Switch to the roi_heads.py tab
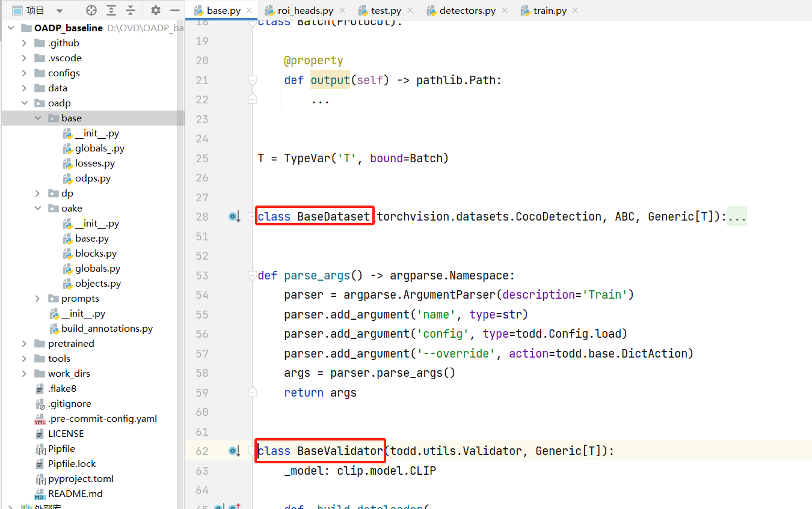This screenshot has height=509, width=812. (306, 11)
